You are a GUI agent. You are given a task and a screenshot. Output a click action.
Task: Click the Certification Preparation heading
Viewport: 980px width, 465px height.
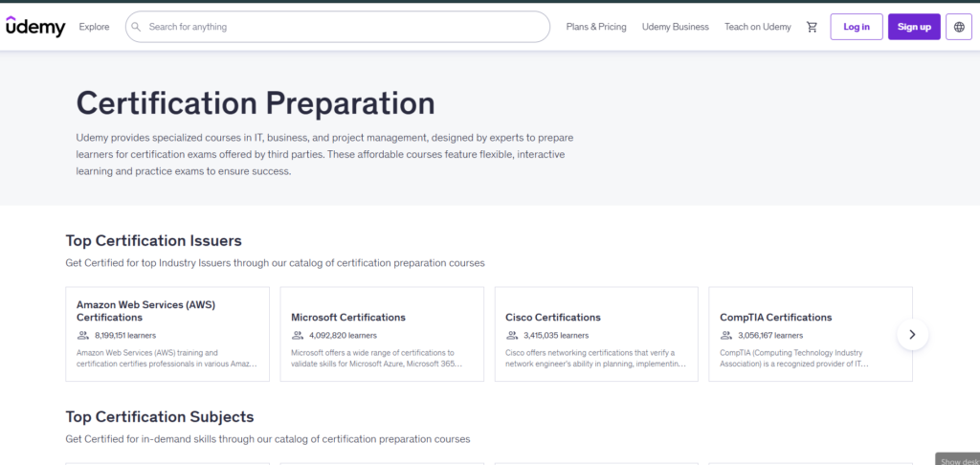click(255, 103)
